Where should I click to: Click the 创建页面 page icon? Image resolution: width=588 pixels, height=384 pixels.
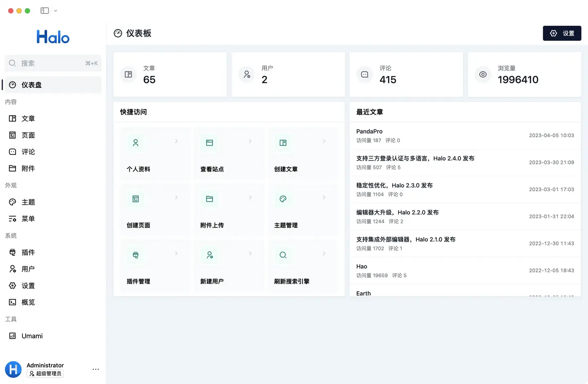tap(136, 199)
